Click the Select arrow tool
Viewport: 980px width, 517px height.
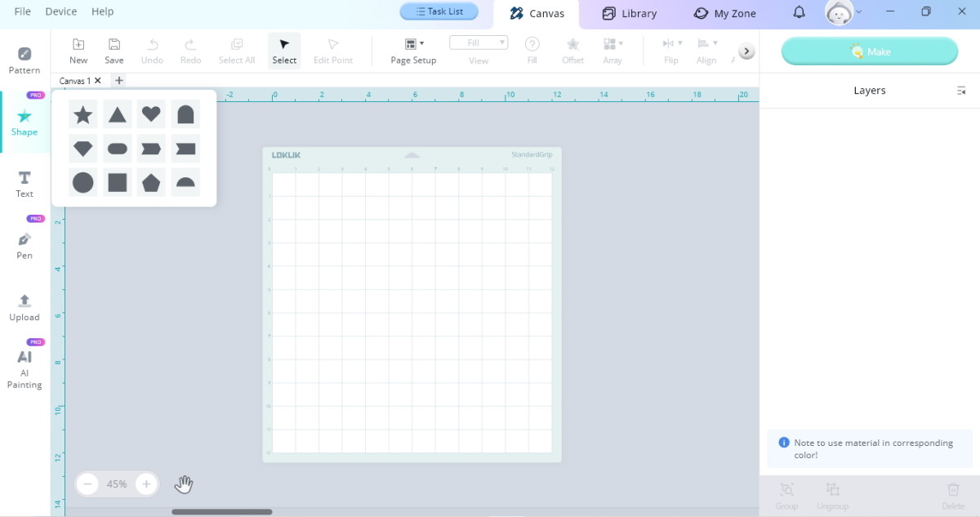[x=284, y=51]
